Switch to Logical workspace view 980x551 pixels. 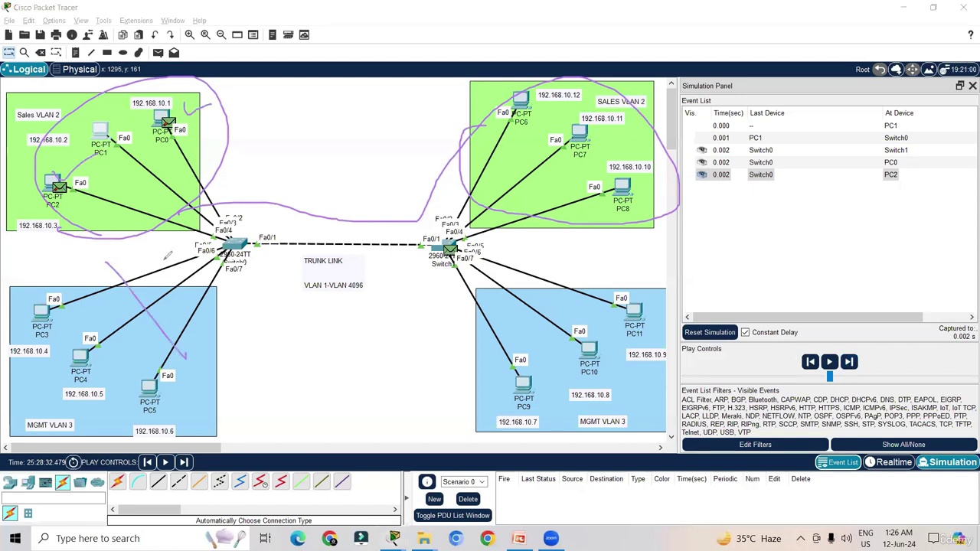point(24,70)
